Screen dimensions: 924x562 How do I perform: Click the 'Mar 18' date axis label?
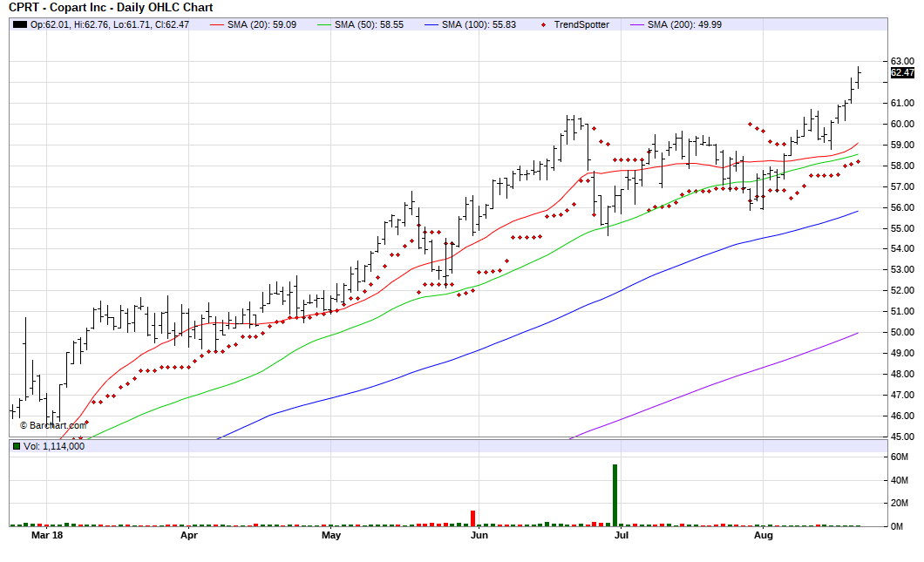(x=47, y=535)
